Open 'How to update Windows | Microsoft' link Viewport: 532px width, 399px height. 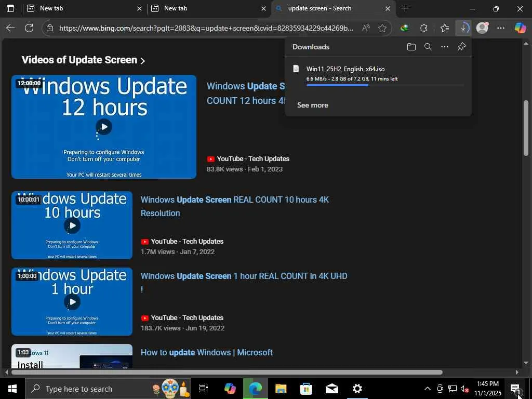pyautogui.click(x=207, y=353)
